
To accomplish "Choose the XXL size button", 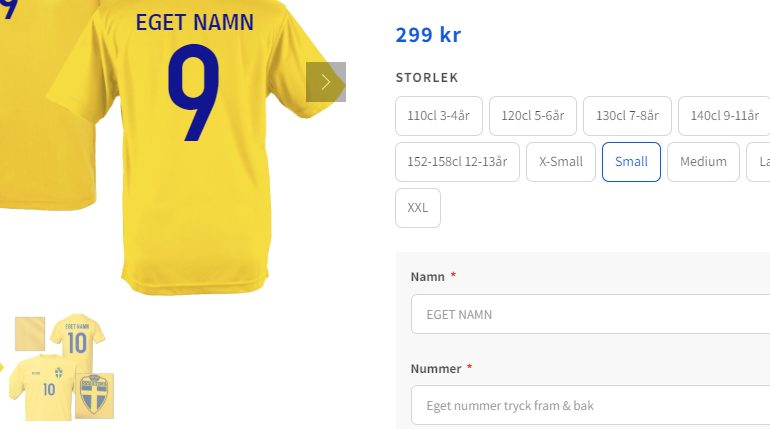I will (x=417, y=208).
